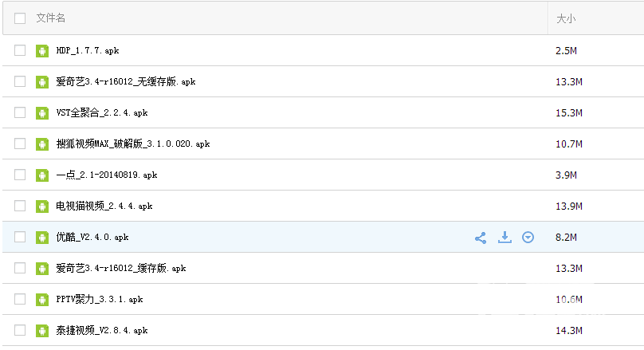Screen dimensions: 644x350
Task: Click share icon on 优酷_V2.4.0.apk row
Action: click(x=481, y=238)
